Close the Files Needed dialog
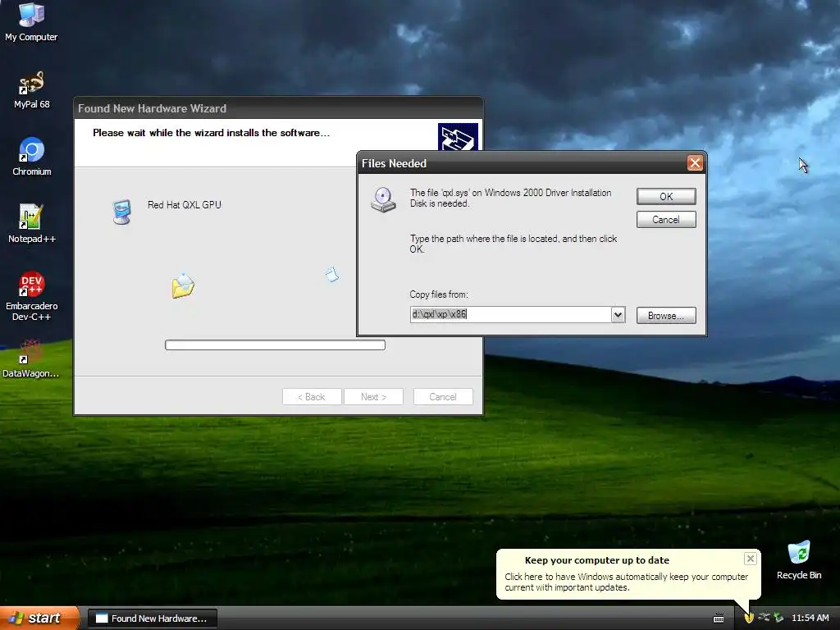This screenshot has height=630, width=840. pos(695,163)
